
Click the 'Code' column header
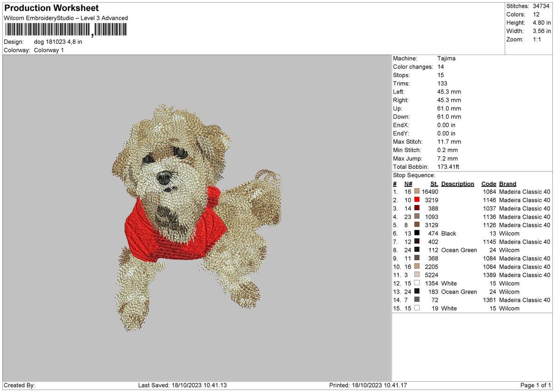click(488, 184)
